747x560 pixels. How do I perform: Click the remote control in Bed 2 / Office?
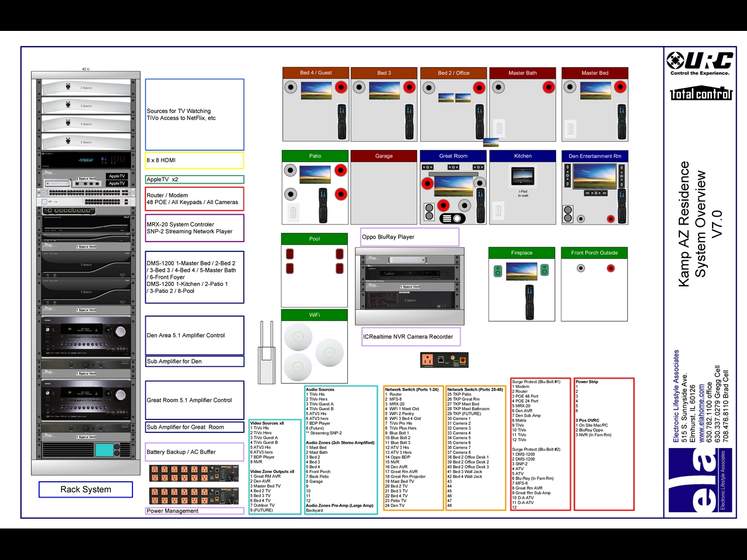coord(480,121)
